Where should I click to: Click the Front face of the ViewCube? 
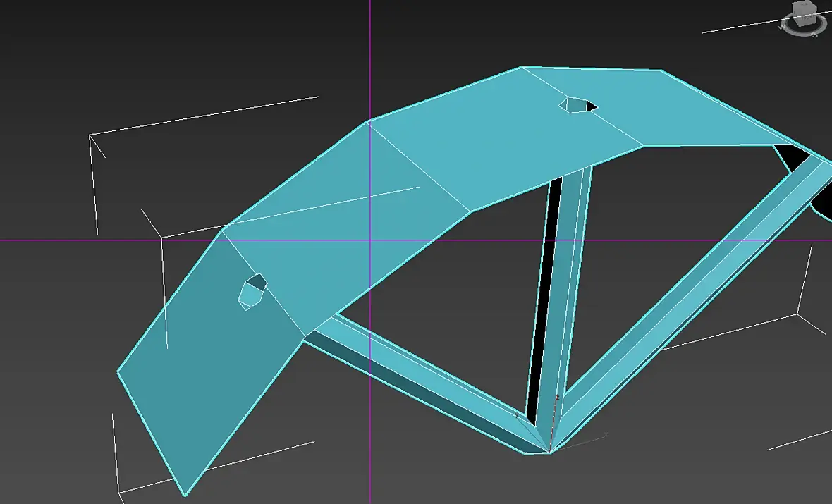click(805, 19)
